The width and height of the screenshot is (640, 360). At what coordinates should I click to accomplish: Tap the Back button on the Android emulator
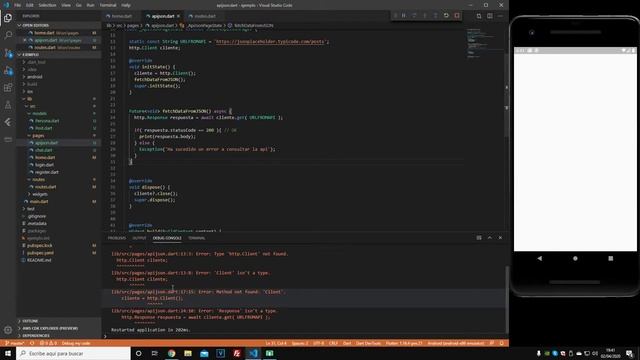pyautogui.click(x=540, y=258)
